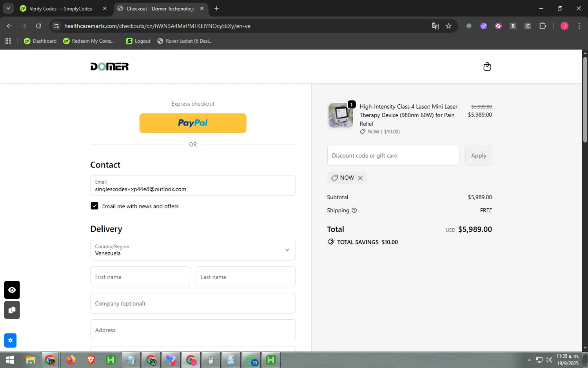Viewport: 588px width, 368px height.
Task: Click the R extension icon
Action: (513, 26)
